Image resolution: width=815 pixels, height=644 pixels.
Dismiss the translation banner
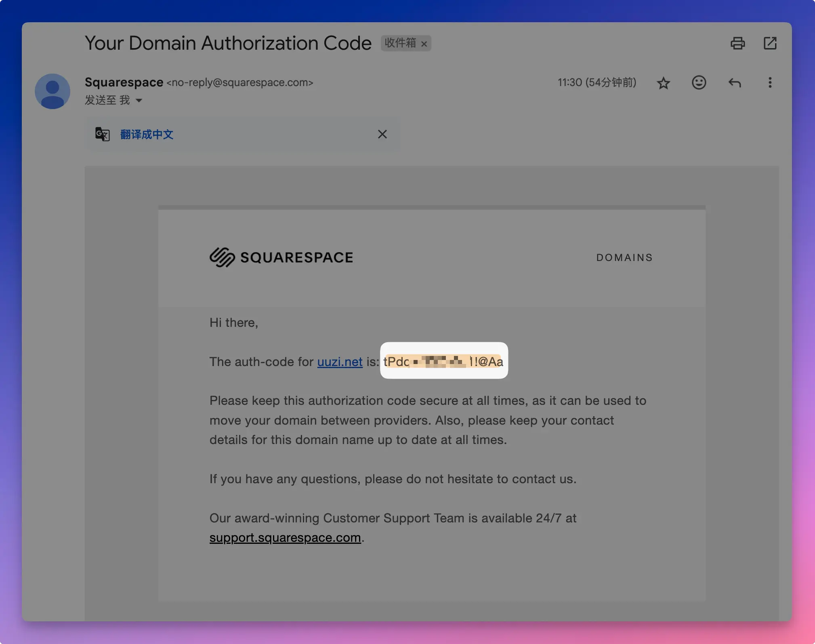click(382, 134)
